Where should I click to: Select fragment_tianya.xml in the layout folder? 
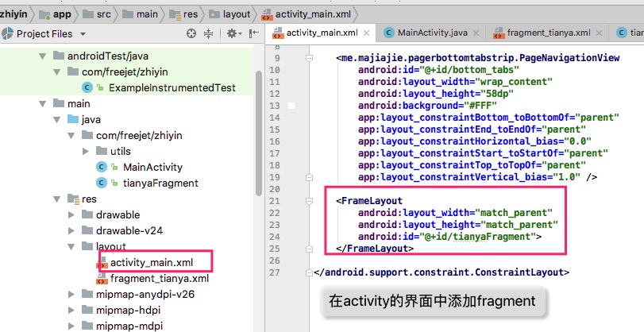click(160, 279)
